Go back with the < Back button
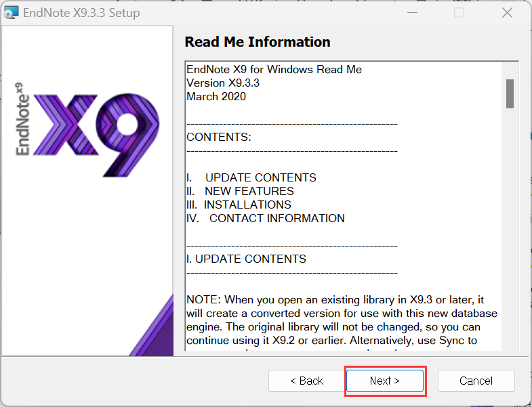This screenshot has width=532, height=407. [307, 381]
